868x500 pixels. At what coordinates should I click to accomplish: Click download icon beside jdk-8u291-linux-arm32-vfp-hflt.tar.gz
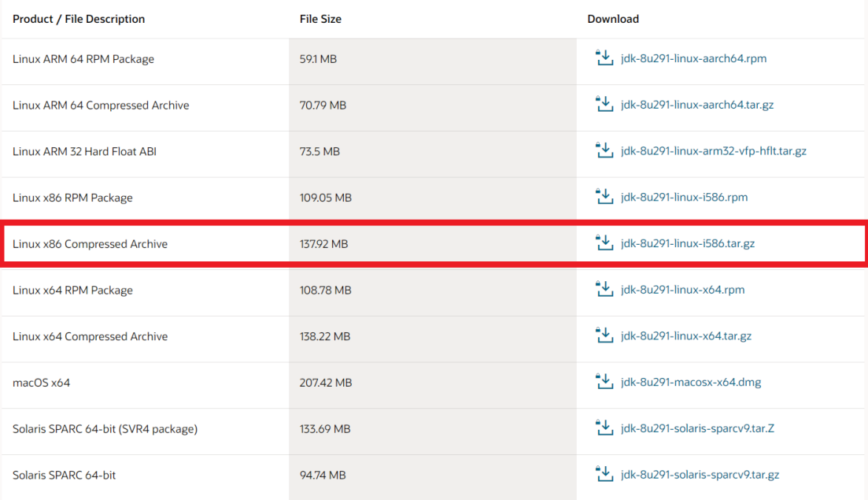(x=604, y=150)
